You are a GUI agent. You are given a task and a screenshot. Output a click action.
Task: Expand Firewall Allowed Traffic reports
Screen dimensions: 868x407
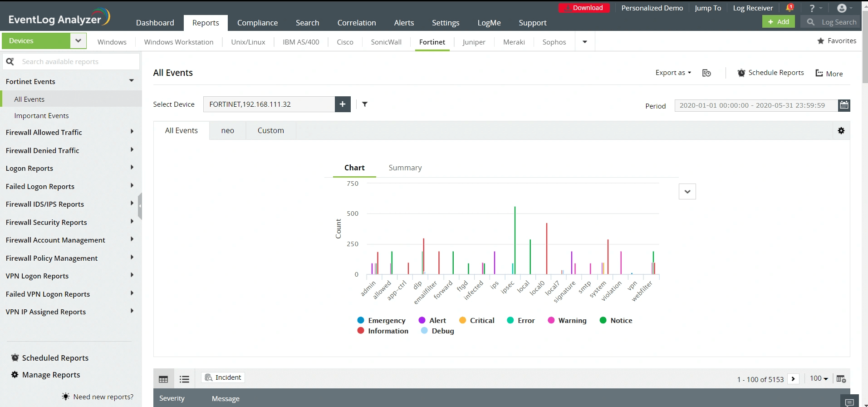[132, 132]
